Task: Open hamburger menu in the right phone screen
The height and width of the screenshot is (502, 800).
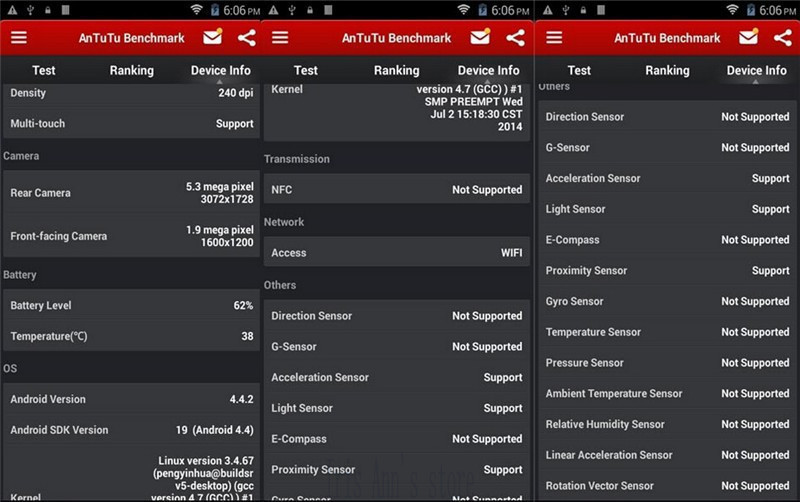Action: 553,38
